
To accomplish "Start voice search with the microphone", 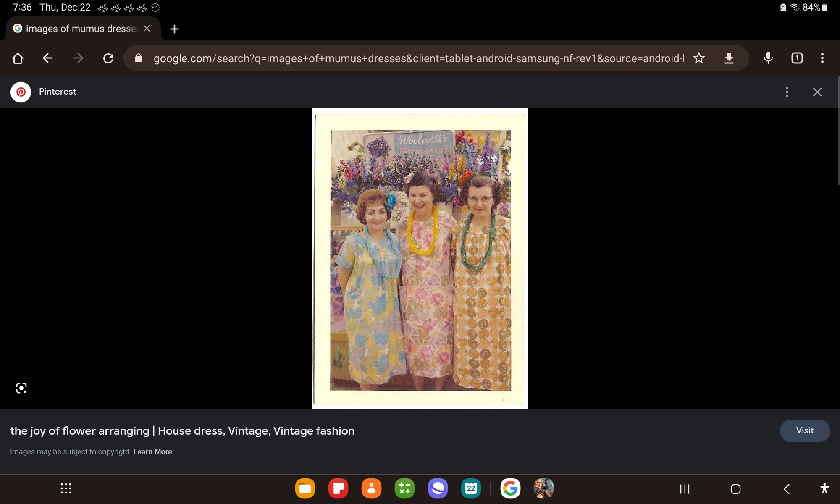I will tap(768, 58).
